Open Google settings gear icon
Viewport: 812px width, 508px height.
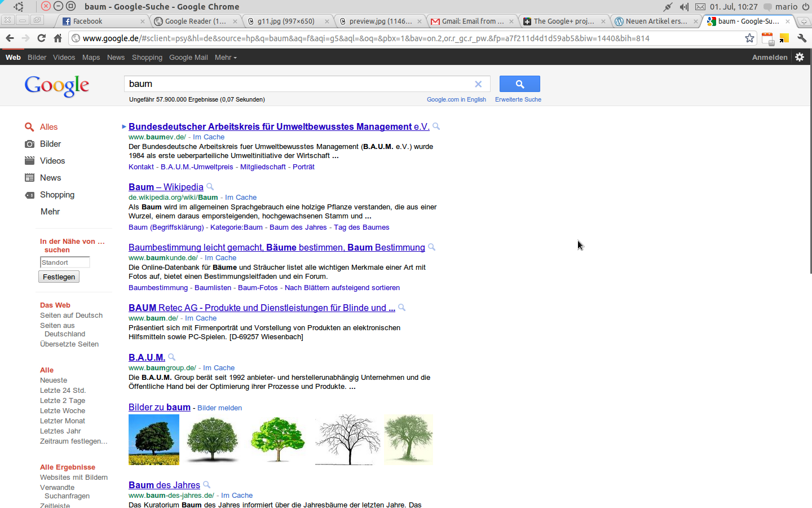click(x=800, y=57)
